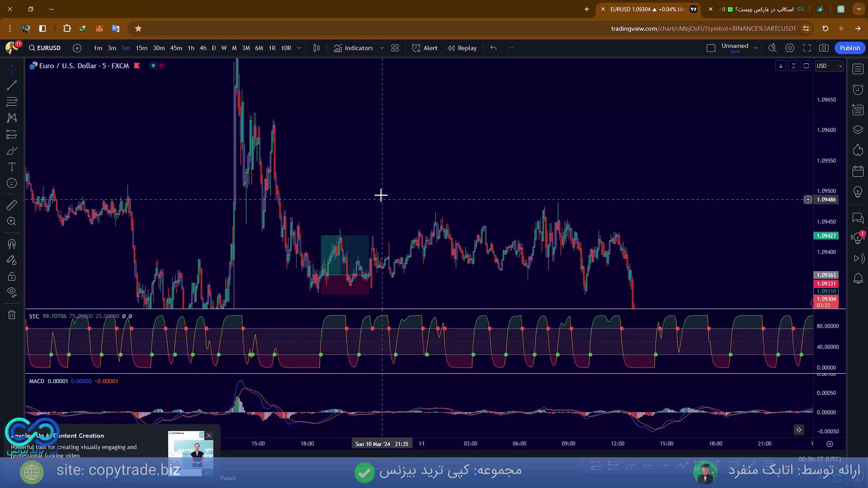Take a chart snapshot with camera icon
Image resolution: width=868 pixels, height=488 pixels.
click(824, 48)
